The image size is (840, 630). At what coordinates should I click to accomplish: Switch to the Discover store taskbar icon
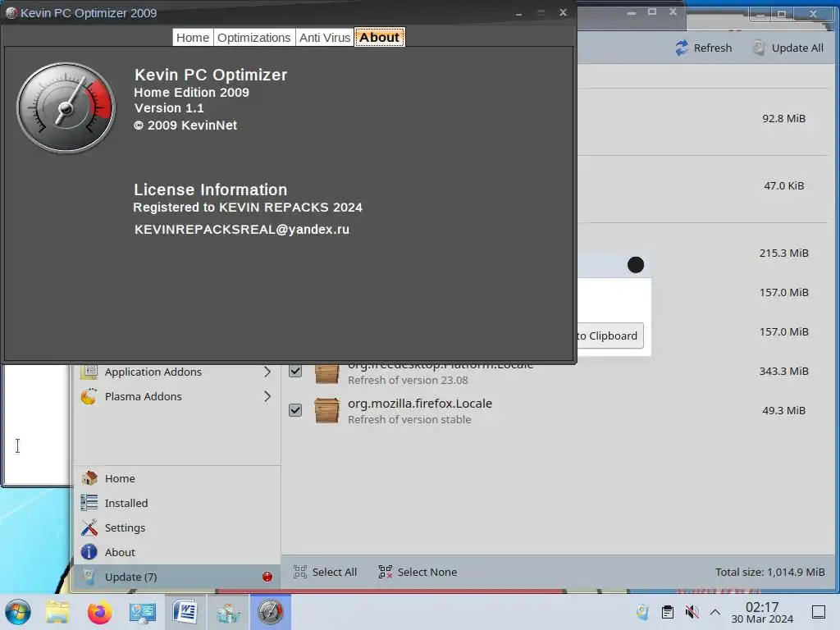point(228,612)
